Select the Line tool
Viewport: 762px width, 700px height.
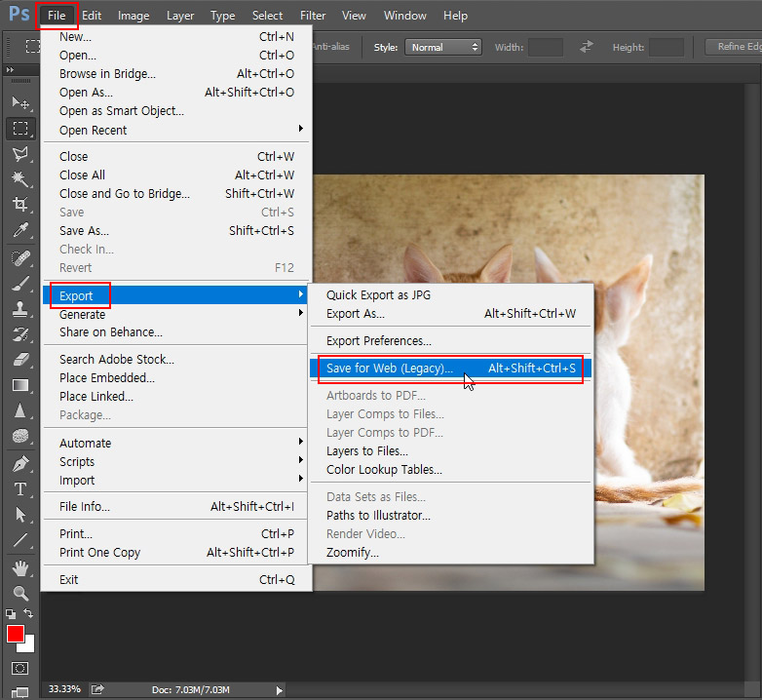coord(19,539)
